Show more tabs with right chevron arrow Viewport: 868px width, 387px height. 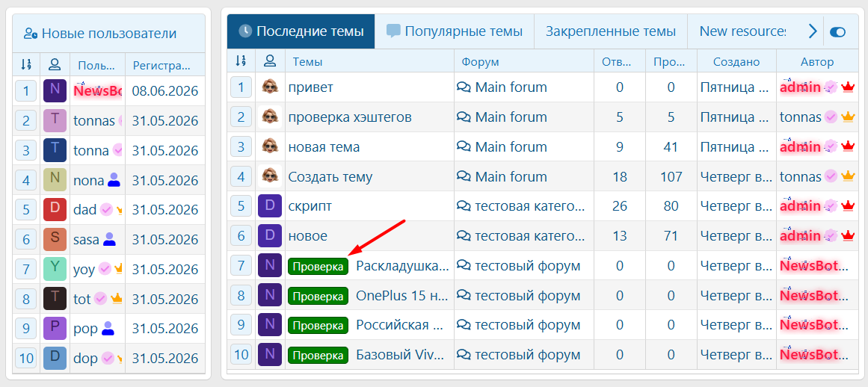tap(813, 31)
